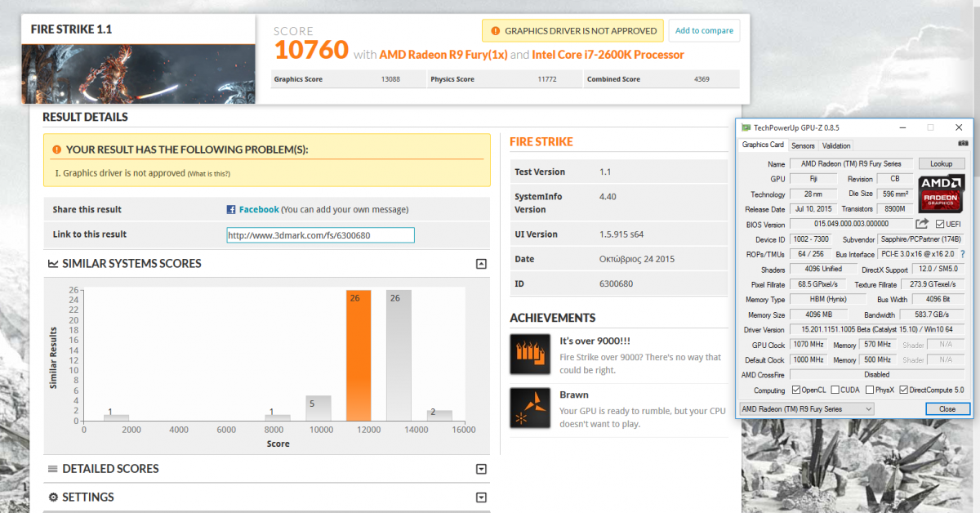Click the Subvendor field Sapphire/PCPartner

(921, 239)
